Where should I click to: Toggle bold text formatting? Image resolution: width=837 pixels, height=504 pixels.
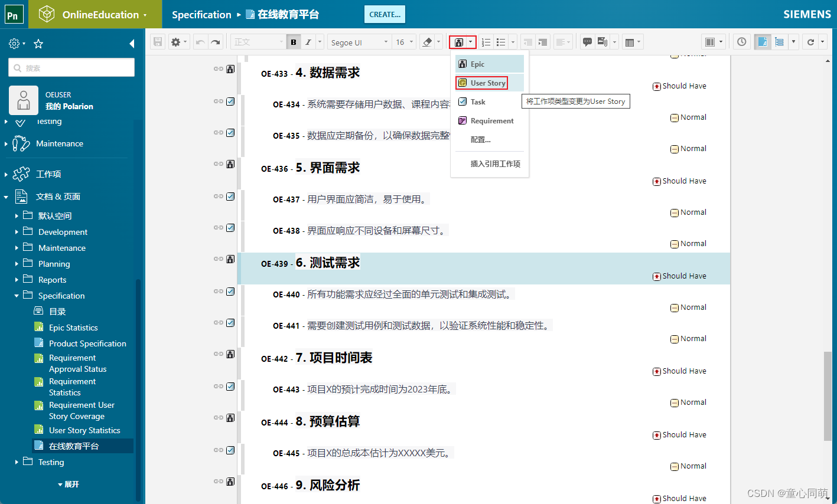point(294,41)
